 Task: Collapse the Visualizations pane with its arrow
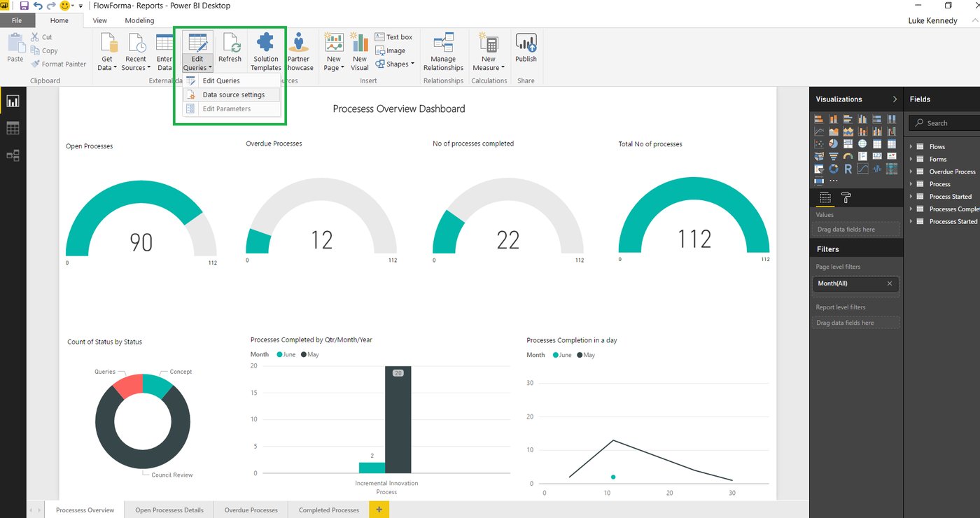coord(895,99)
